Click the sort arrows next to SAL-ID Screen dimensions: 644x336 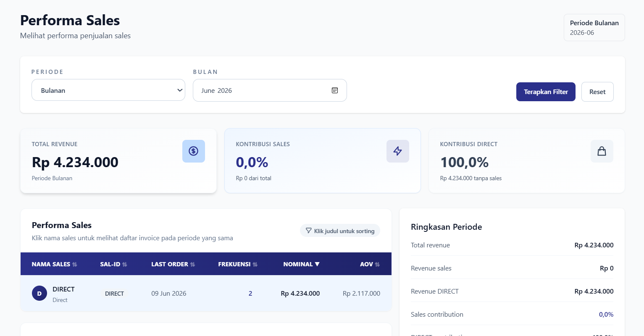tap(125, 264)
